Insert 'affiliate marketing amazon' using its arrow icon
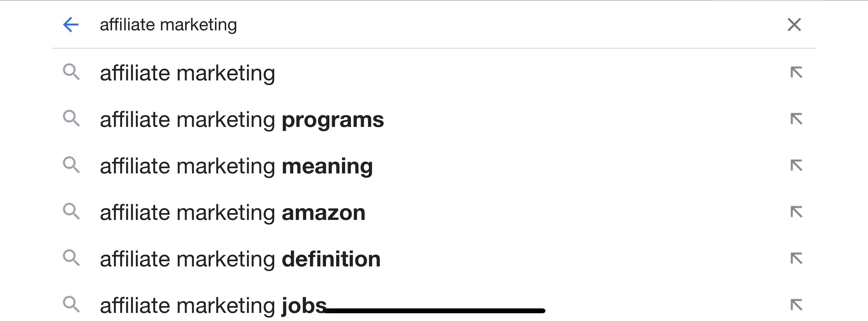The width and height of the screenshot is (868, 321). click(796, 212)
